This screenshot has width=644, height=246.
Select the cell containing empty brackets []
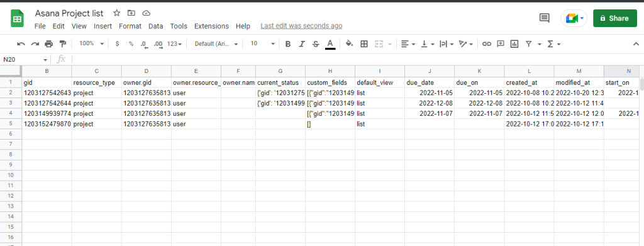(330, 123)
